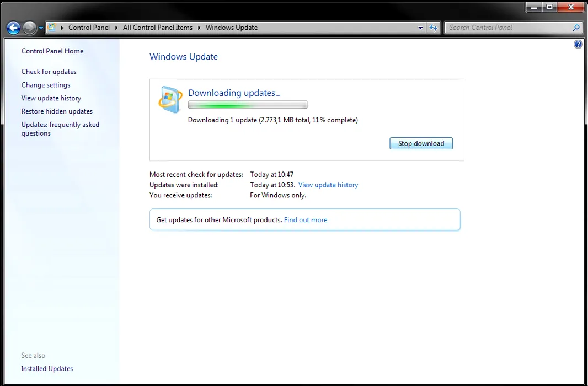The height and width of the screenshot is (386, 588).
Task: Open Installed Updates link
Action: tap(47, 369)
